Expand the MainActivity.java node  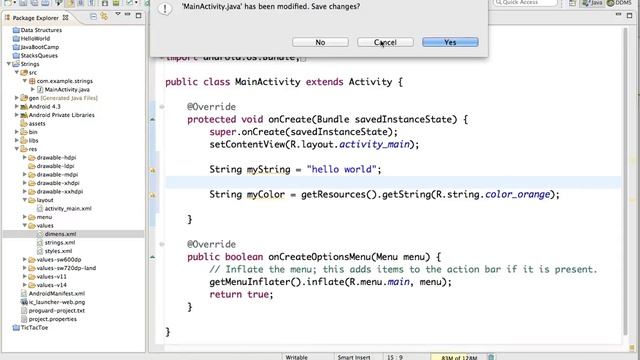(x=33, y=89)
